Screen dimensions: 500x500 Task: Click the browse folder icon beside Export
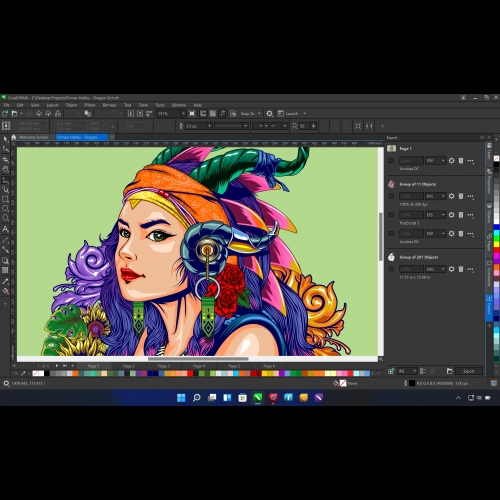(x=449, y=371)
